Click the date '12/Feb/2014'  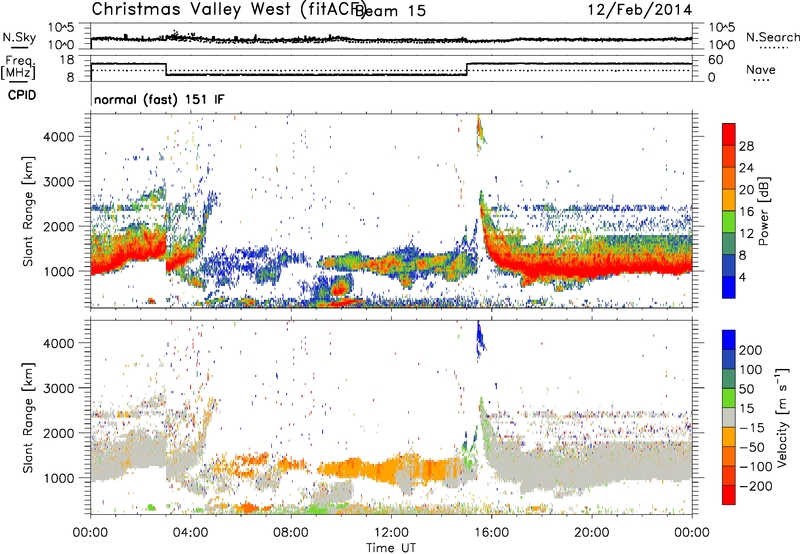pyautogui.click(x=640, y=10)
